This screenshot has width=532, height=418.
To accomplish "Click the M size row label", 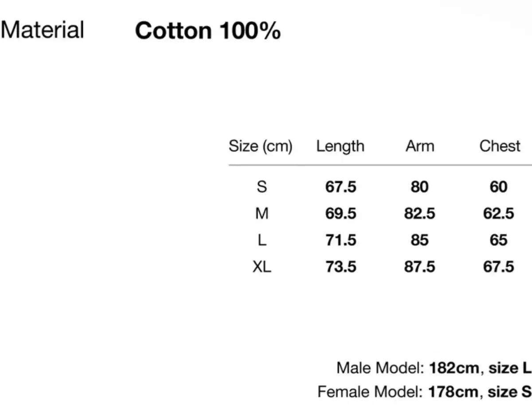I will click(262, 213).
